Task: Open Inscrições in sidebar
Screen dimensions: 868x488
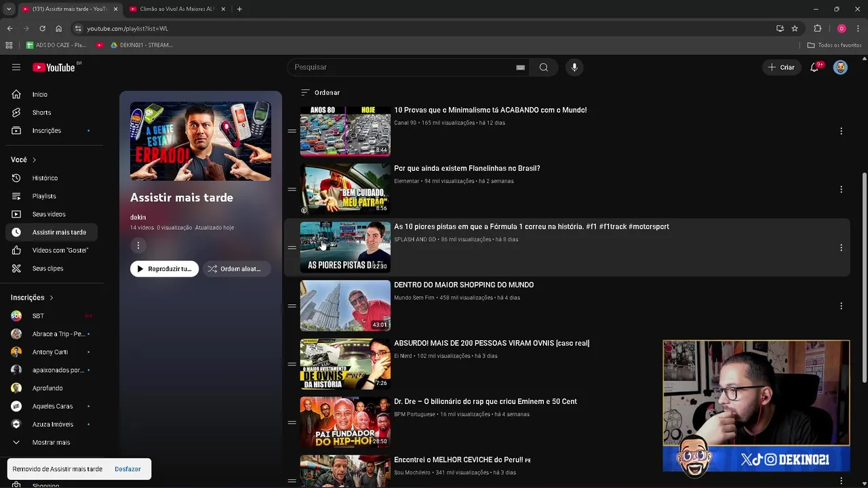Action: point(51,130)
